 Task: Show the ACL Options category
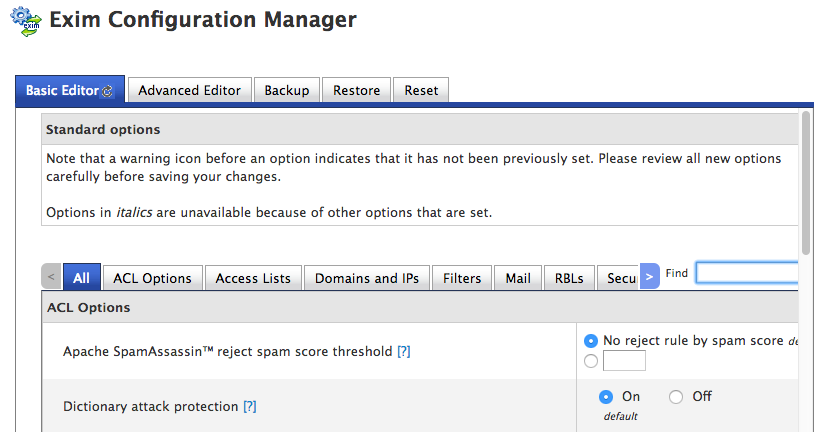(x=152, y=278)
